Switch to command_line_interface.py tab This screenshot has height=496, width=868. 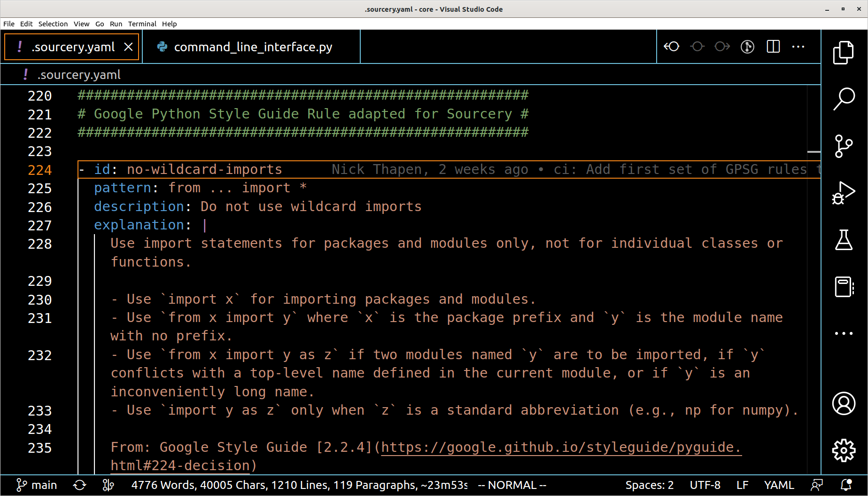(253, 47)
